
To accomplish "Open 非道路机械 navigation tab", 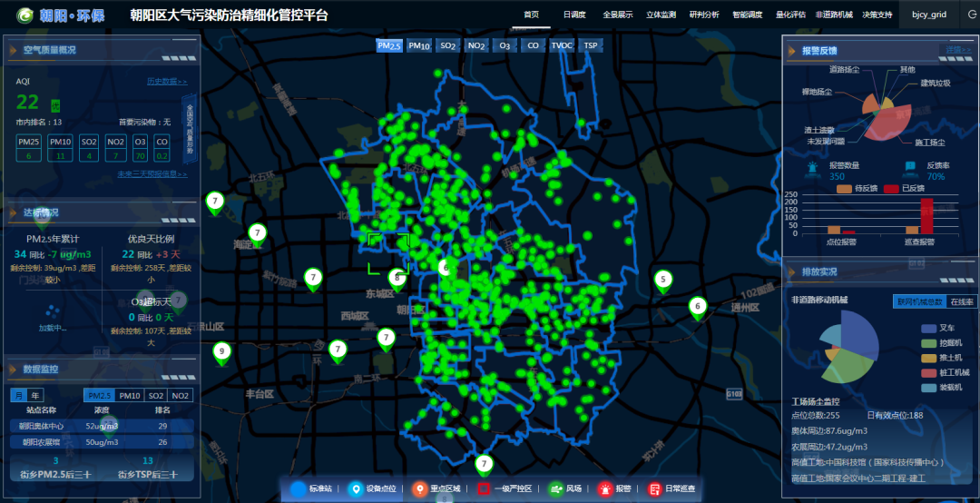I will 834,15.
